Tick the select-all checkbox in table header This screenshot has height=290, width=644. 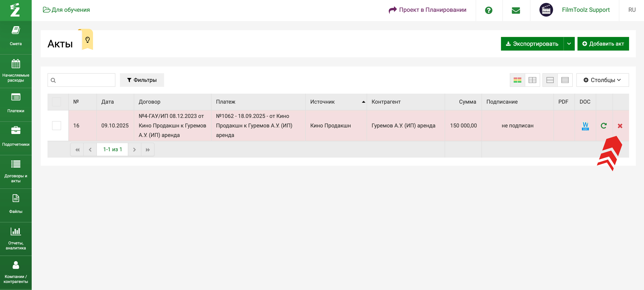click(57, 102)
